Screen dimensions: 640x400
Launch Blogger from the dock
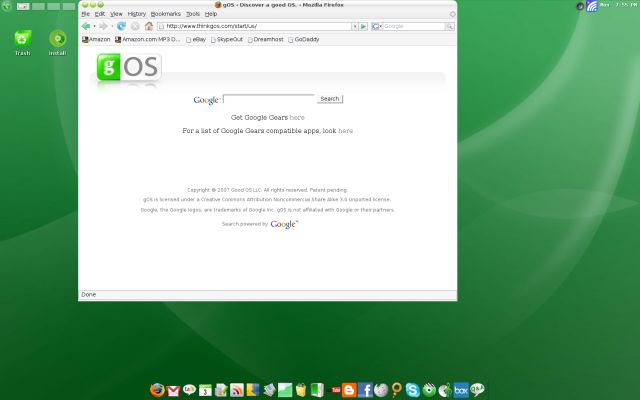[349, 390]
